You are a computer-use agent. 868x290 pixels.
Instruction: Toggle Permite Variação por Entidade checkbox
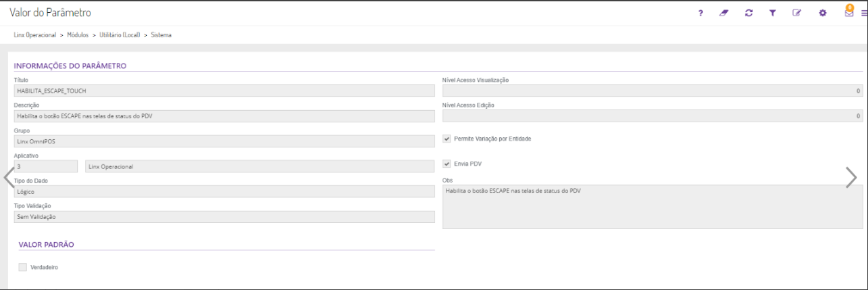pos(446,139)
